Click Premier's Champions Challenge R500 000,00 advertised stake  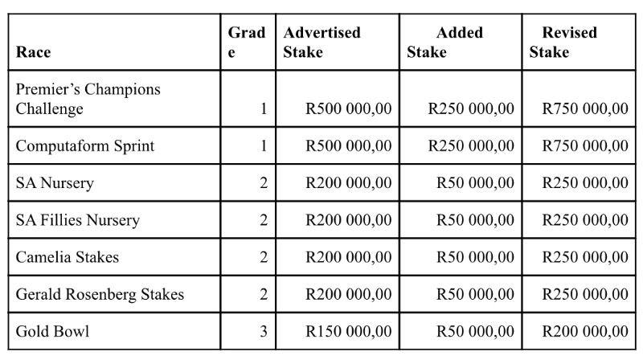(349, 108)
